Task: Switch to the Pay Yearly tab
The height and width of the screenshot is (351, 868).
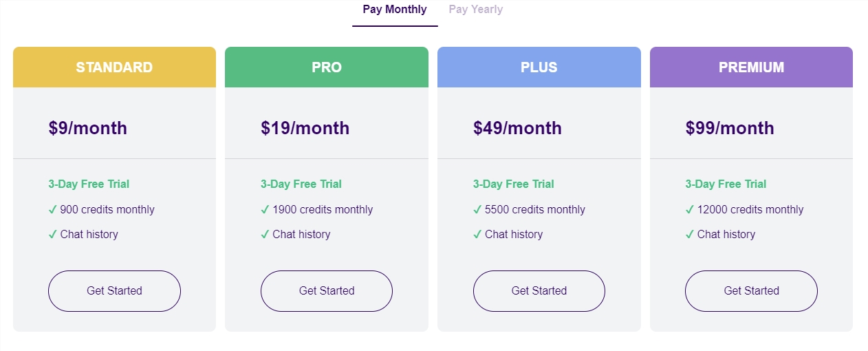Action: coord(475,10)
